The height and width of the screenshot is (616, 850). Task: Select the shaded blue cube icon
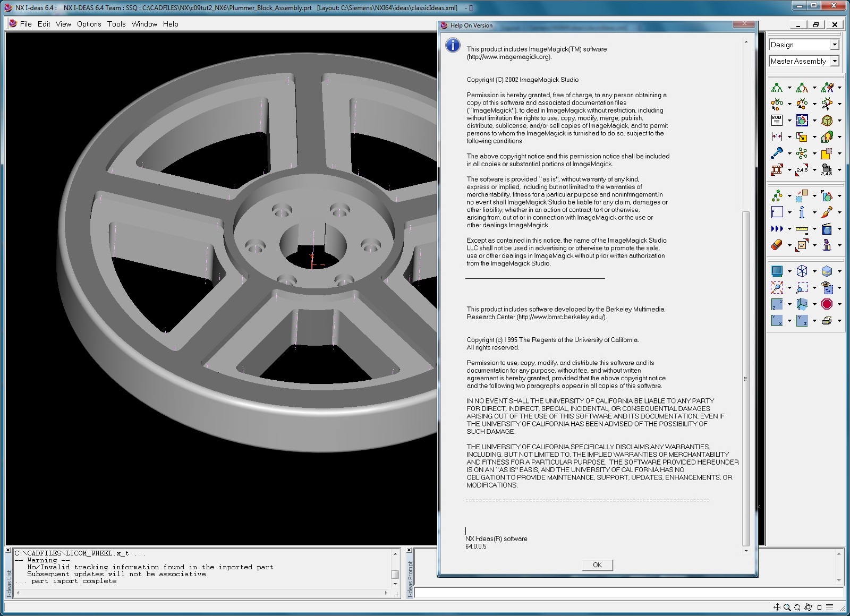coord(827,271)
